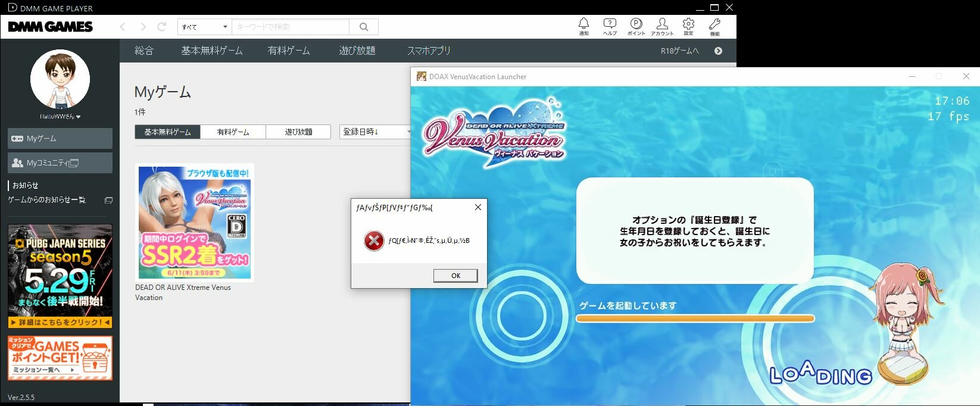Open the 遊び放題 navigation tab
Image resolution: width=980 pixels, height=406 pixels.
click(x=357, y=51)
